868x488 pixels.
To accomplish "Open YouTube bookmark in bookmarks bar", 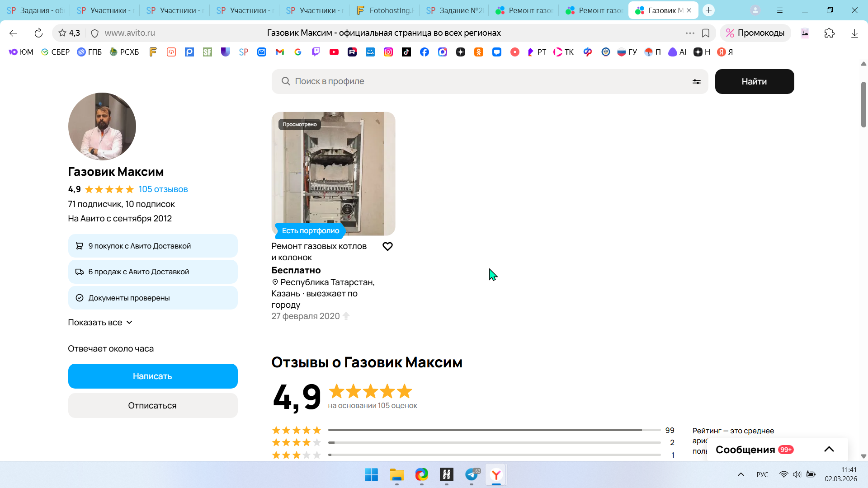I will 334,52.
